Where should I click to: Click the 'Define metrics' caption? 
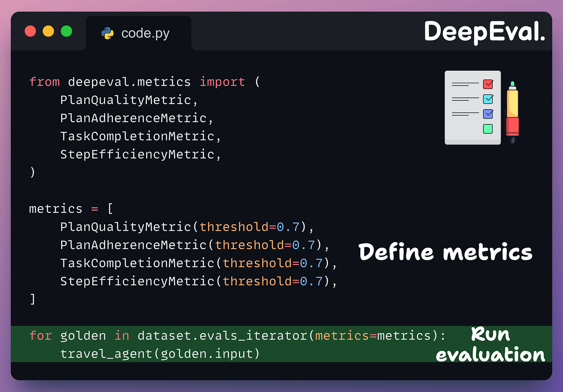tap(445, 252)
